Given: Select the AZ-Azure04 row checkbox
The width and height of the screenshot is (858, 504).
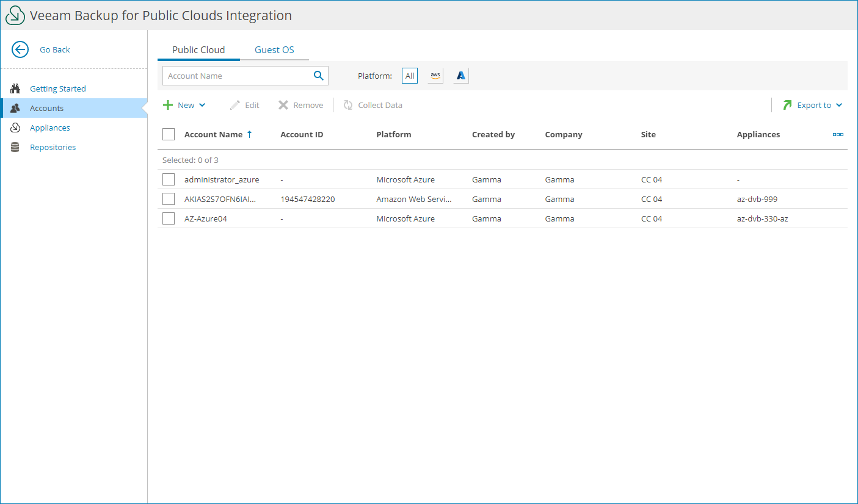Looking at the screenshot, I should (x=169, y=218).
